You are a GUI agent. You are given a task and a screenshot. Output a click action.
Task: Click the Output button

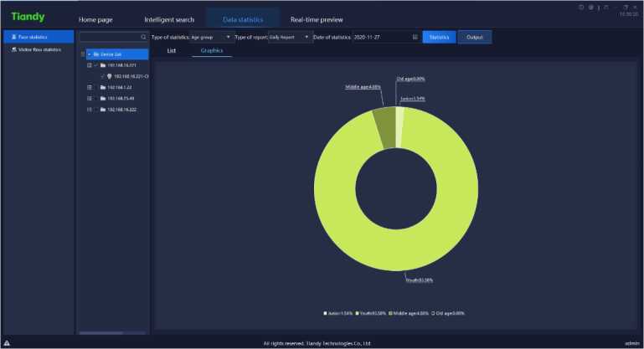[x=475, y=37]
